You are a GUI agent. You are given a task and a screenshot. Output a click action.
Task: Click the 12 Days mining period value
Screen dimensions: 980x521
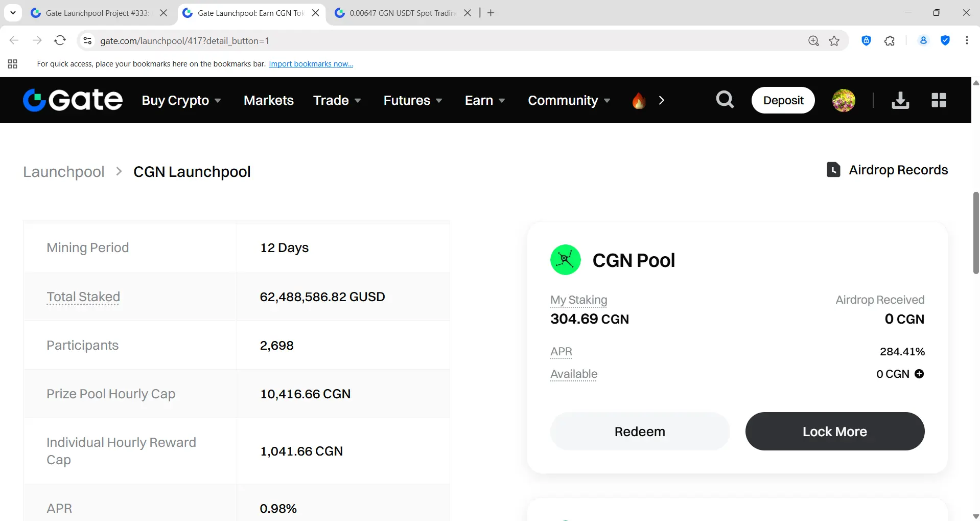point(285,248)
